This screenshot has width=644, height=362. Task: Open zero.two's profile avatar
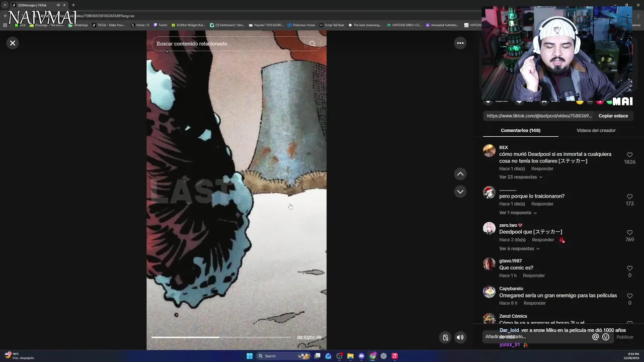489,228
